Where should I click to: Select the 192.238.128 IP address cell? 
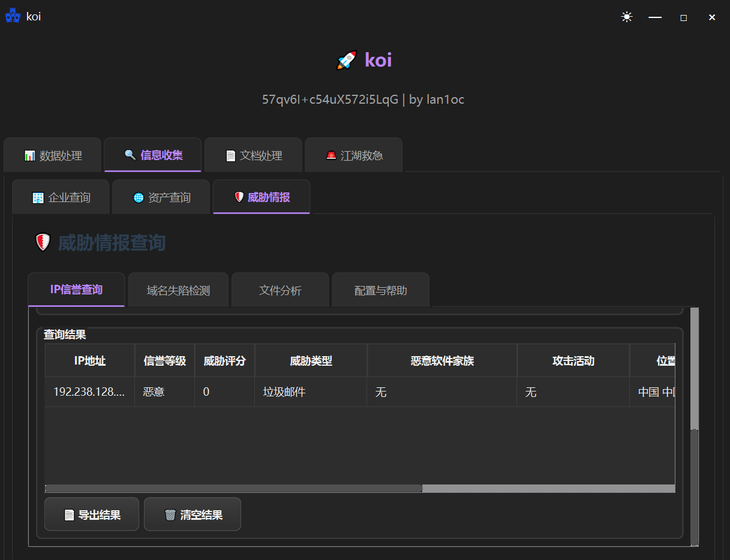(x=89, y=392)
